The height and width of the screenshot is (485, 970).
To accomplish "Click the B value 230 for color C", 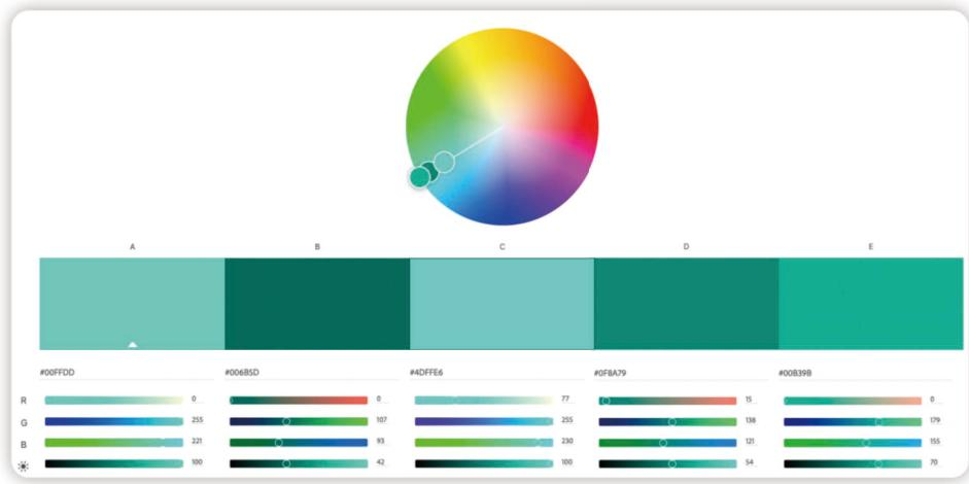I will [567, 441].
